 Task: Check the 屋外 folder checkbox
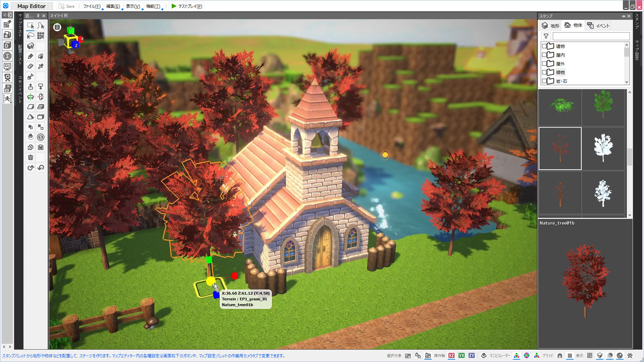pos(544,64)
